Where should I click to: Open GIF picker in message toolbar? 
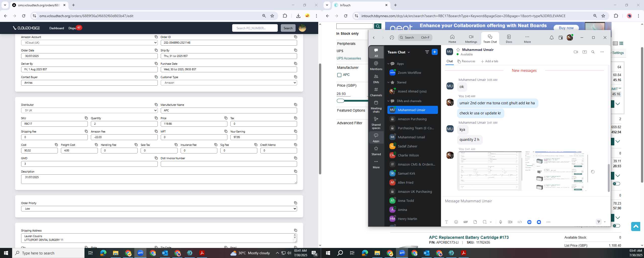coord(465,222)
